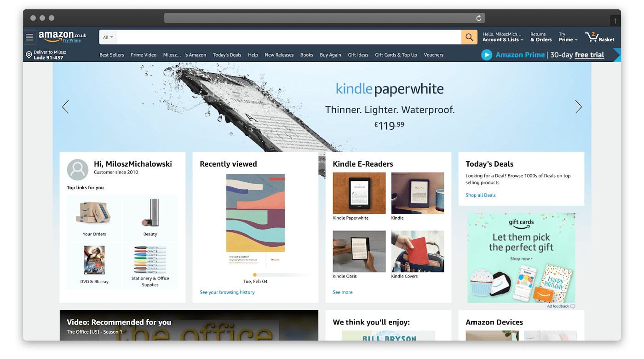
Task: Open the DVD & Blu-ray tile
Action: pyautogui.click(x=94, y=266)
